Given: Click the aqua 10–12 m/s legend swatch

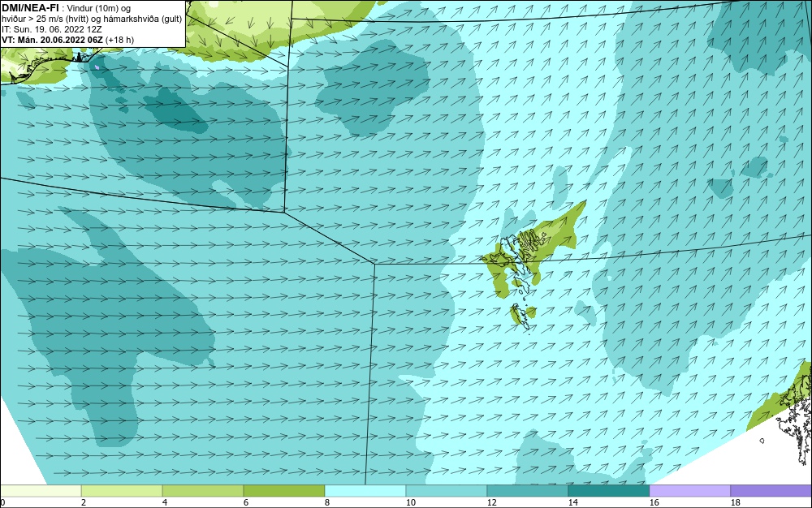Looking at the screenshot, I should 447,490.
